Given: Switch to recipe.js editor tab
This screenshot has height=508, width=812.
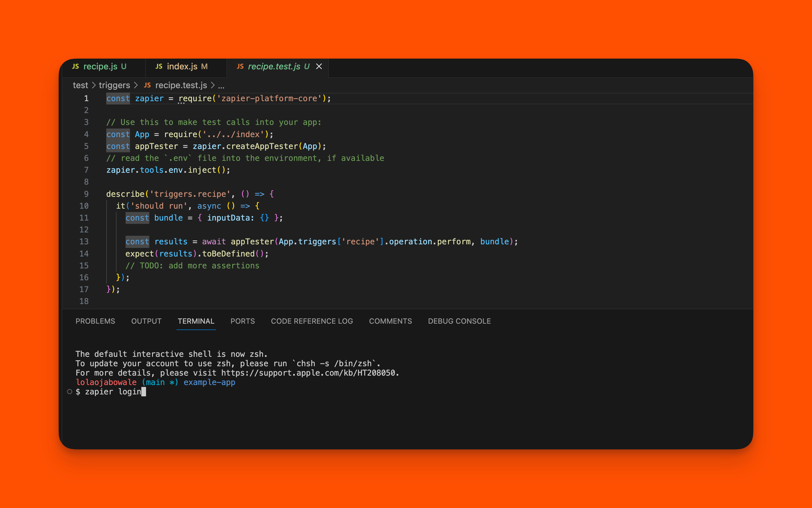Looking at the screenshot, I should point(100,67).
